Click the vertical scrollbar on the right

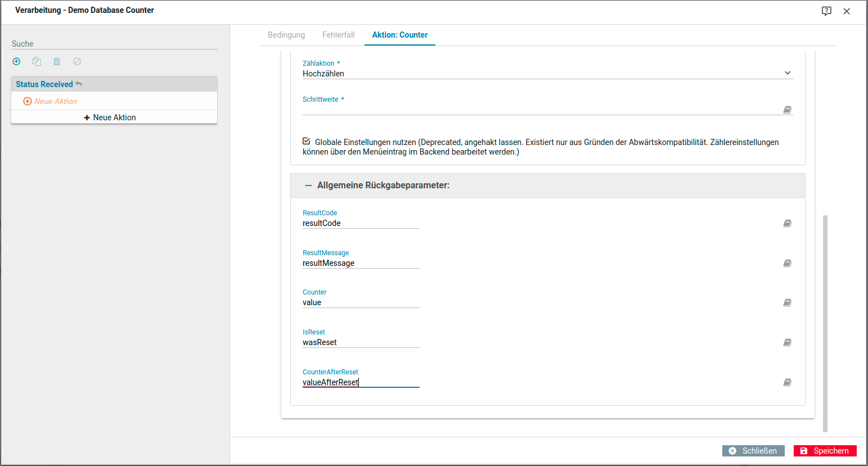tap(825, 323)
